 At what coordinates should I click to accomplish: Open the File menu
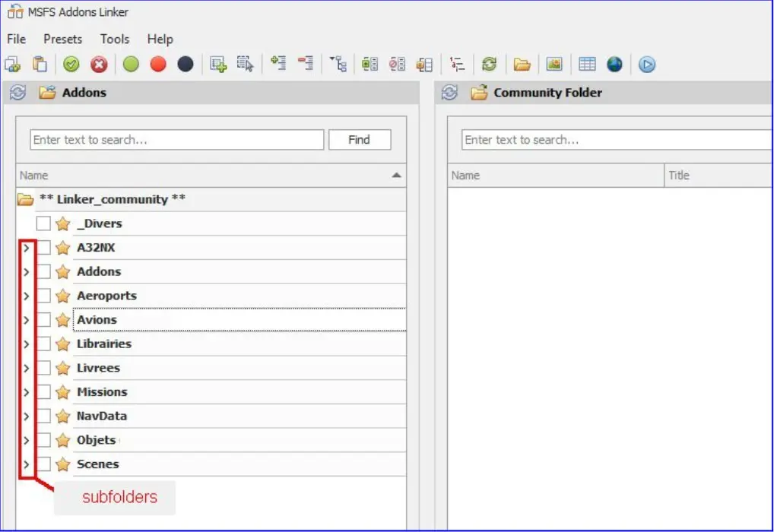click(x=16, y=39)
